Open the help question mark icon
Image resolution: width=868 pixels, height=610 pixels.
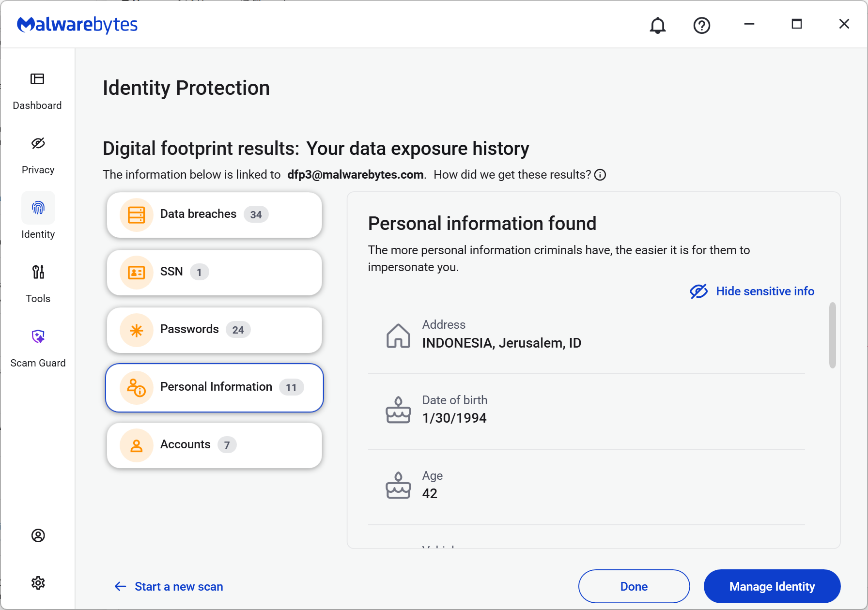(x=701, y=25)
